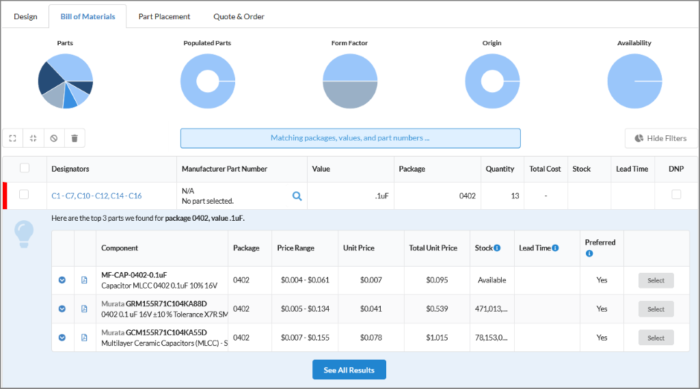Screen dimensions: 700x389
Task: Click the trash delete icon
Action: click(x=75, y=138)
